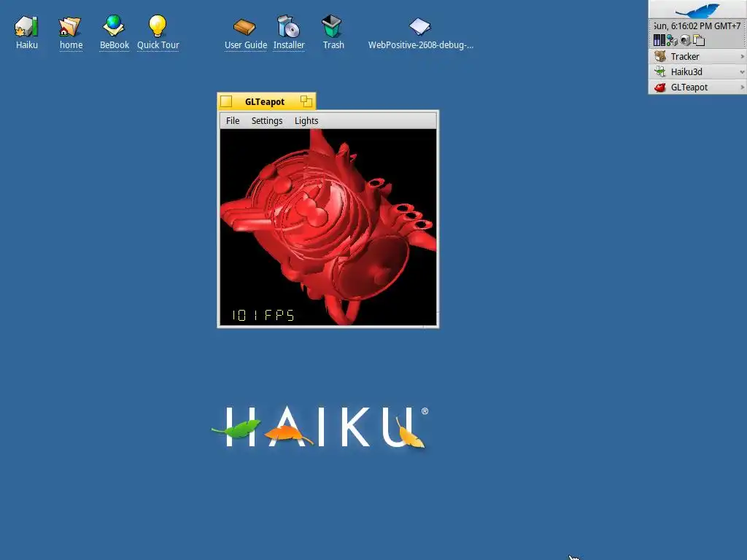This screenshot has height=560, width=747.
Task: Click the GLTeapot label in Deskbar
Action: pyautogui.click(x=689, y=87)
